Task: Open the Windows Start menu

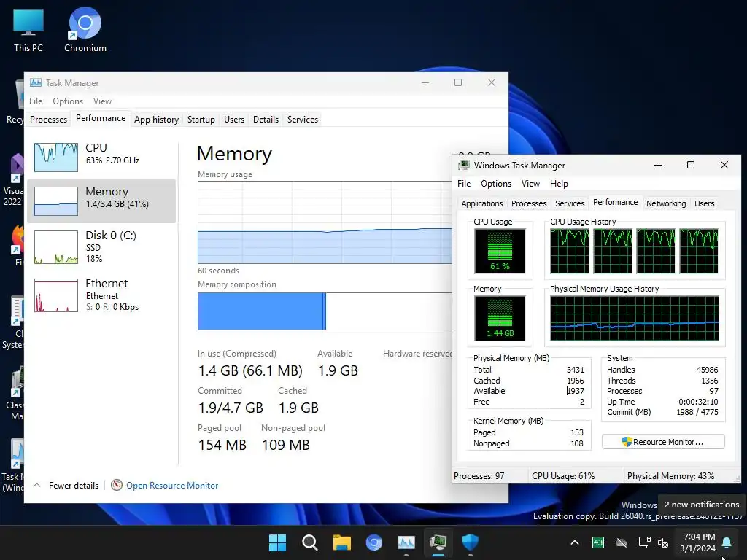Action: point(277,542)
